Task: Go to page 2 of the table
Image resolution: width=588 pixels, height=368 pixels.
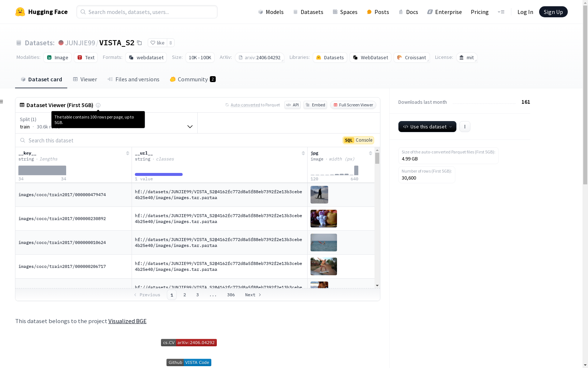Action: coord(184,295)
